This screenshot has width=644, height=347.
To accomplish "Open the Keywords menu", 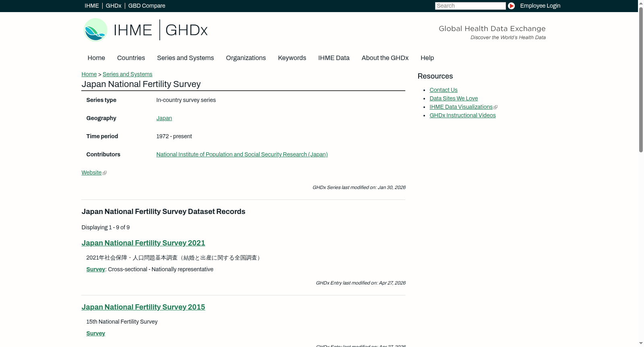I will point(292,58).
